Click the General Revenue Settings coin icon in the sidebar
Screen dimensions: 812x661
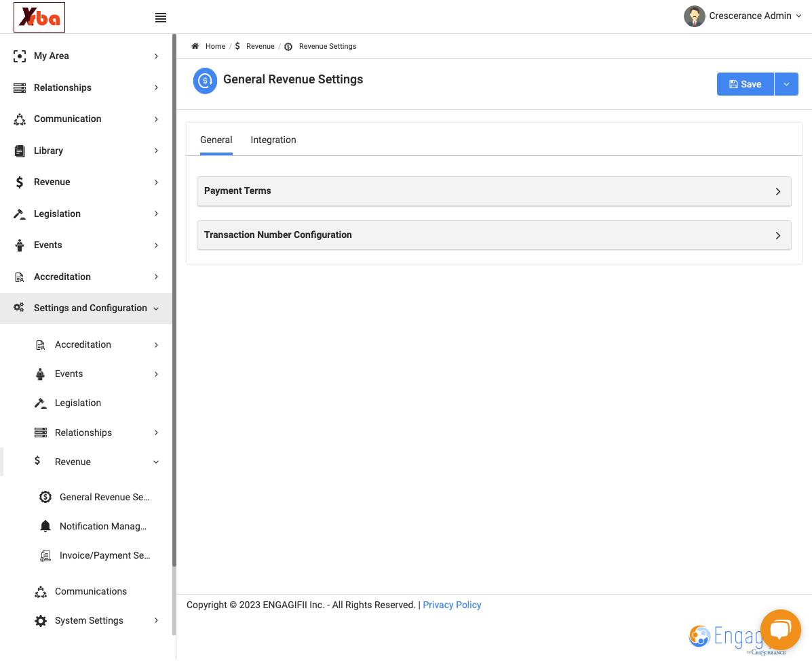pos(45,498)
